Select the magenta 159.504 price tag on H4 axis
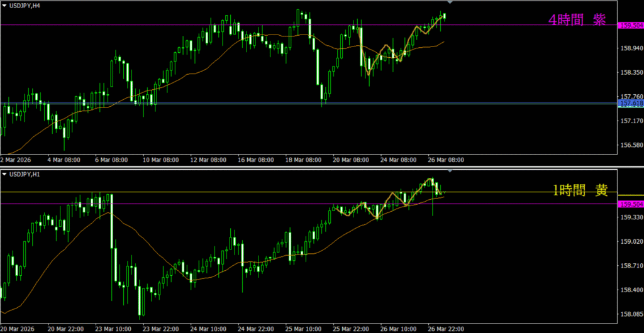The height and width of the screenshot is (333, 644). 631,25
